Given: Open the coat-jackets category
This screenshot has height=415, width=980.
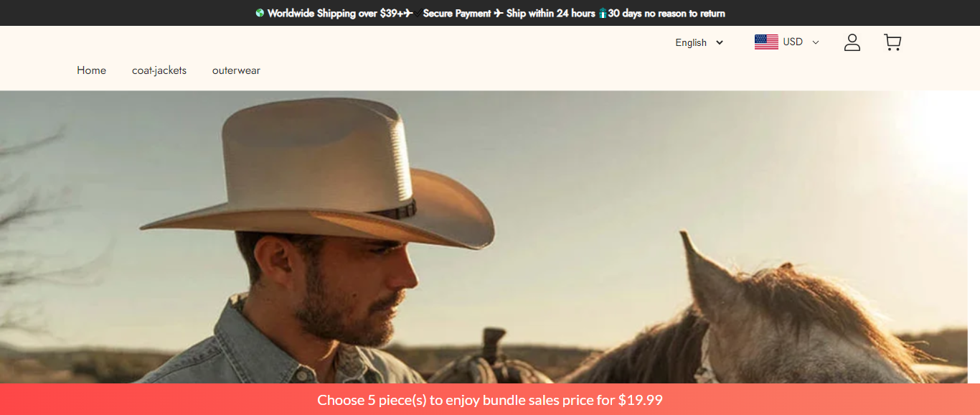Looking at the screenshot, I should [x=159, y=70].
